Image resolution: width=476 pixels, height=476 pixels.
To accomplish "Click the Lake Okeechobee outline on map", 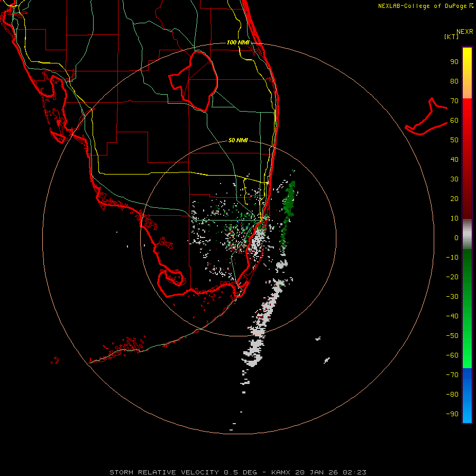I will (194, 81).
